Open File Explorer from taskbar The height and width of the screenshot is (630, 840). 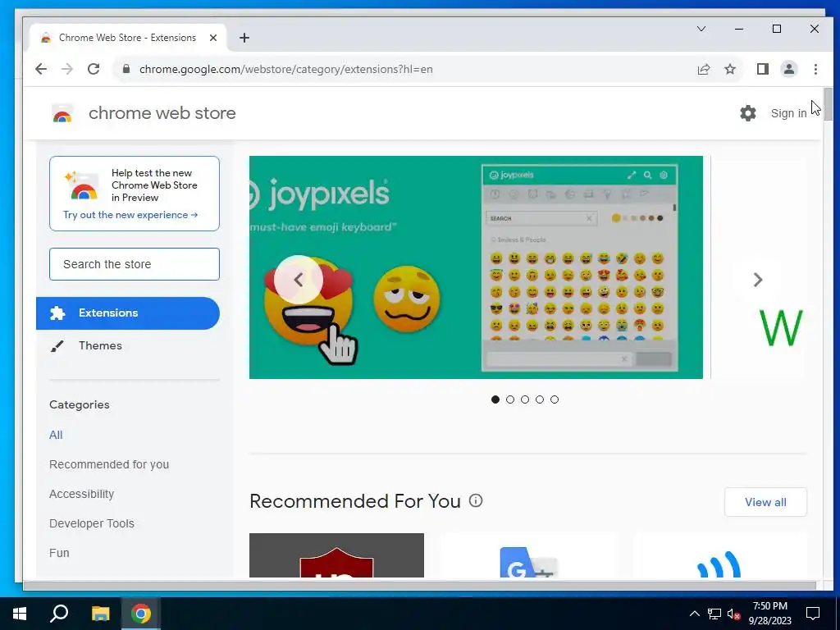pos(100,614)
